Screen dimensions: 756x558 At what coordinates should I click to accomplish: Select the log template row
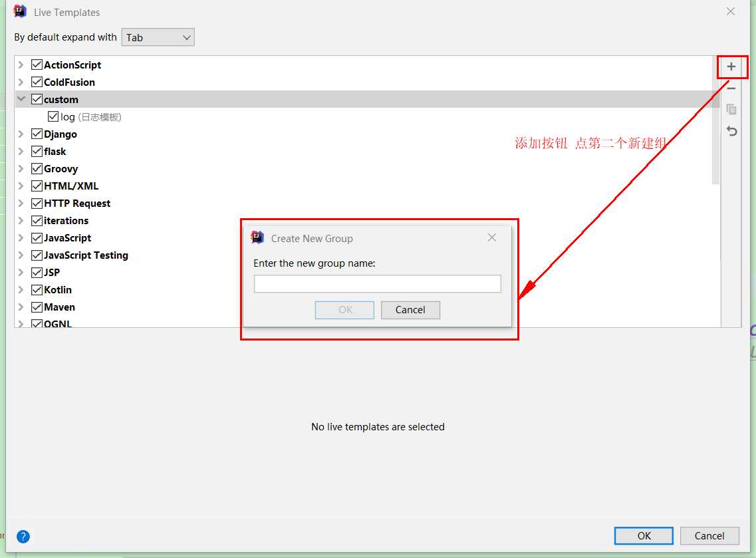[x=367, y=116]
